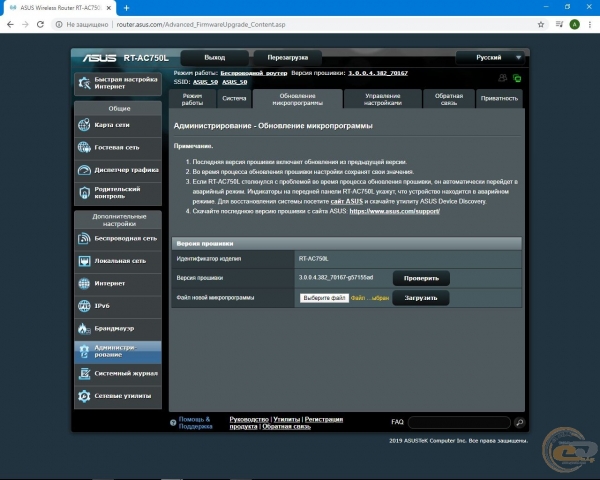The width and height of the screenshot is (600, 480).
Task: Click the Administration gear icon
Action: (x=84, y=351)
